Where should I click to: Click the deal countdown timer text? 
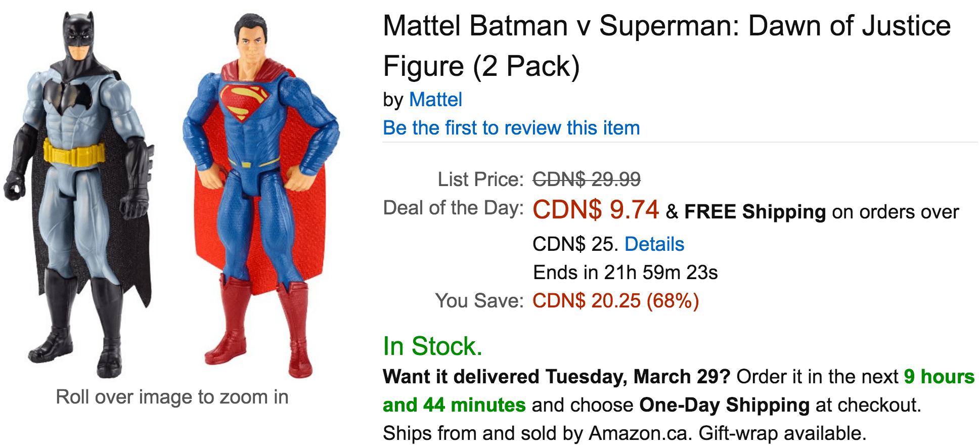626,272
